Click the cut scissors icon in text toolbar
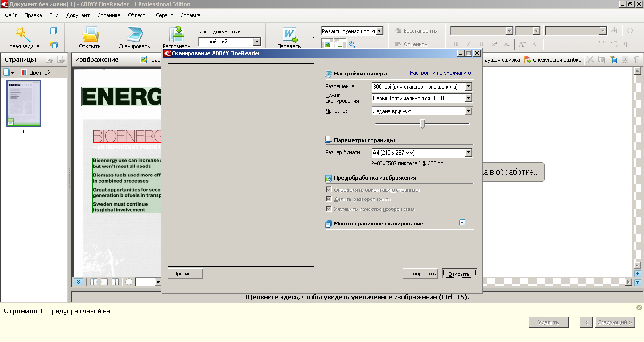Screen dimensions: 644x342 coord(590,60)
